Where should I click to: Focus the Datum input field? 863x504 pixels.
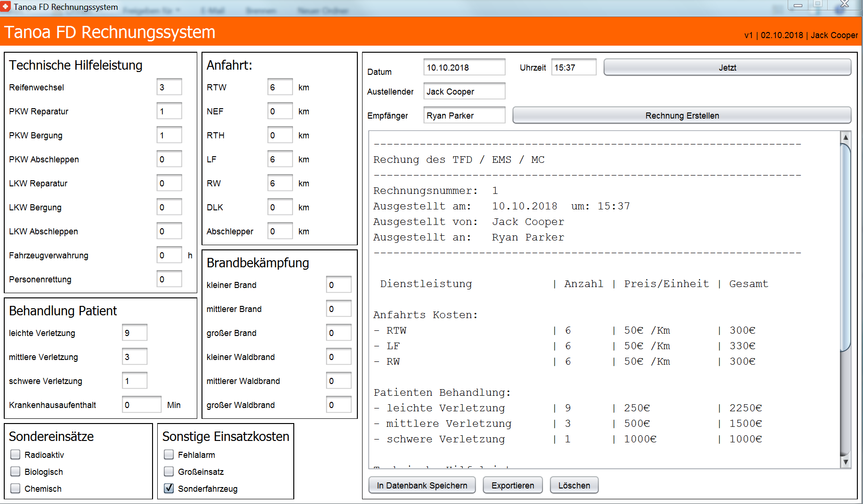[464, 67]
